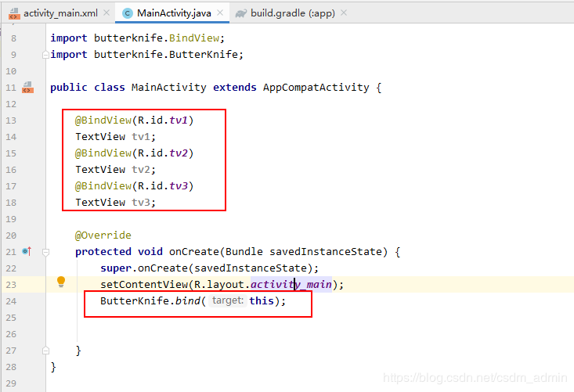Close the activity_main.xml tab
Screen dimensions: 574x392
coord(106,13)
